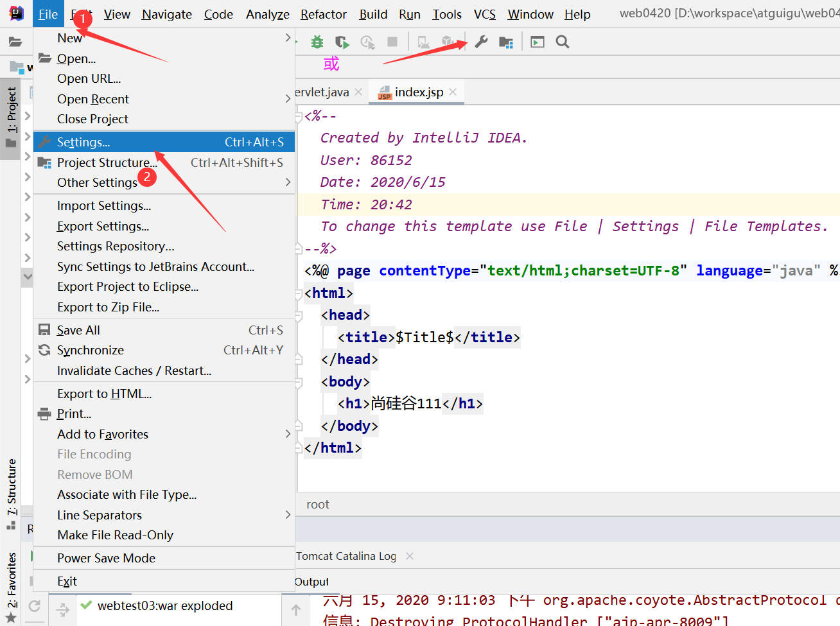The height and width of the screenshot is (626, 840).
Task: Close the Tomcat Catalina Log tab
Action: (410, 556)
